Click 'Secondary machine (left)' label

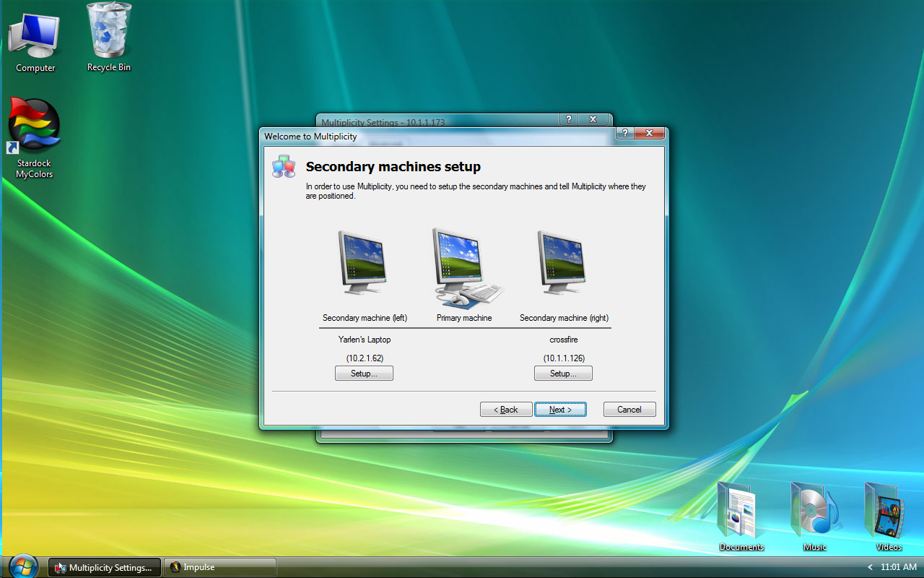click(365, 318)
